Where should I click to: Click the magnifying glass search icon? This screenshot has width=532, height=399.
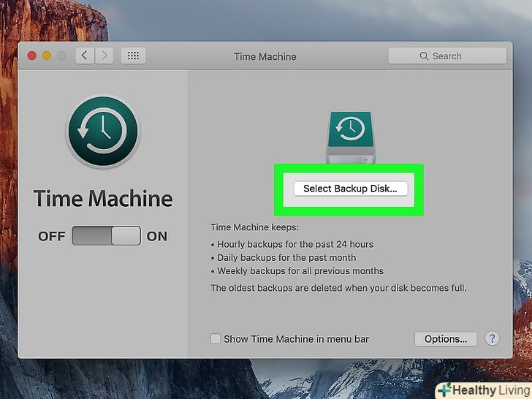coord(424,56)
